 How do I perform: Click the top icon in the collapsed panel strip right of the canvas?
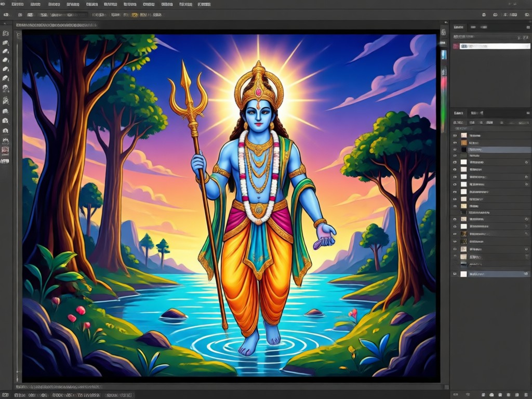coord(444,32)
